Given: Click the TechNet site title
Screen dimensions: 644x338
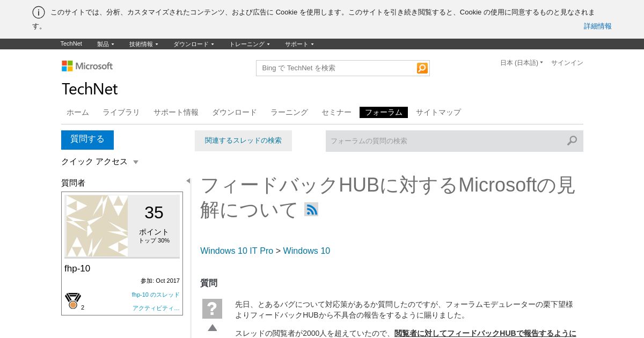Looking at the screenshot, I should tap(90, 89).
